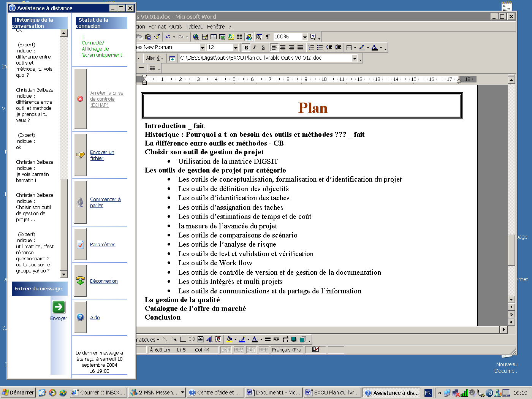Toggle the Drawing toolbar button

[x=249, y=37]
